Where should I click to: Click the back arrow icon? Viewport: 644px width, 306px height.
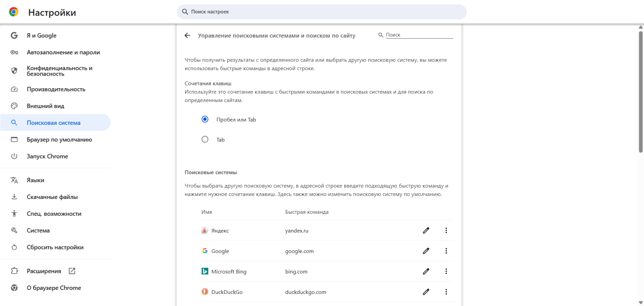(187, 35)
